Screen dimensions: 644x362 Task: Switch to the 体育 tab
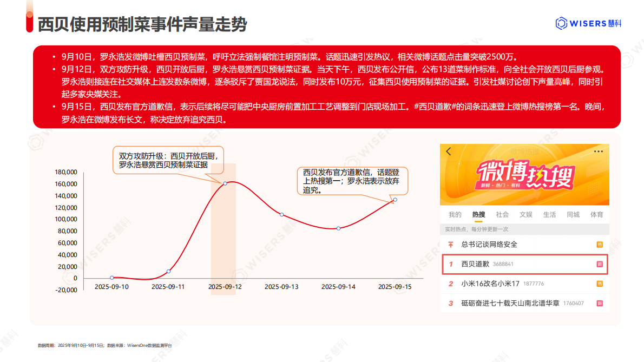pos(596,214)
